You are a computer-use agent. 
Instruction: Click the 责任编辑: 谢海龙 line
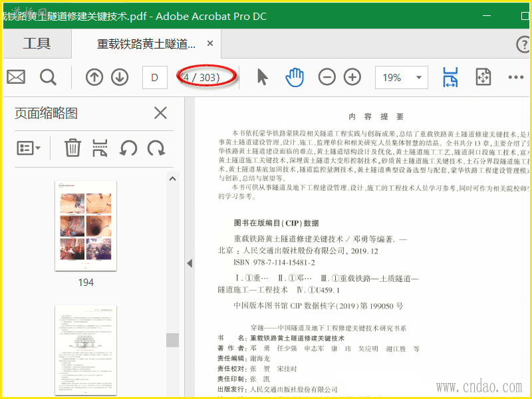point(243,358)
